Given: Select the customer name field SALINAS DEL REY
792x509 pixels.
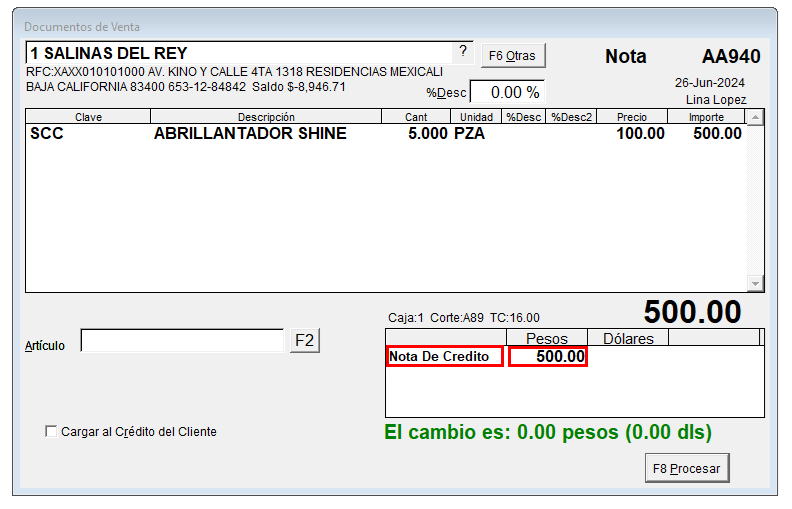Looking at the screenshot, I should pos(235,53).
